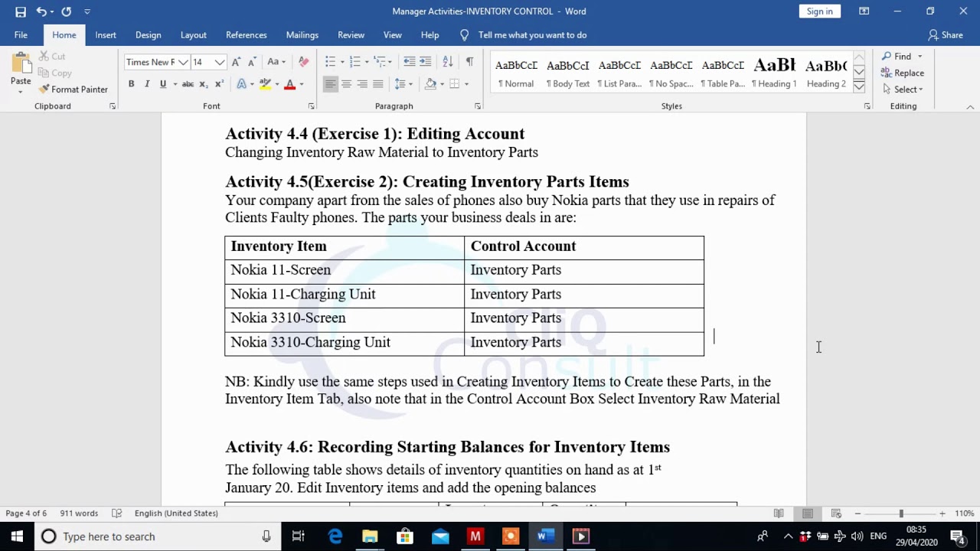Clear all formatting from the selection
This screenshot has height=551, width=980.
[304, 62]
